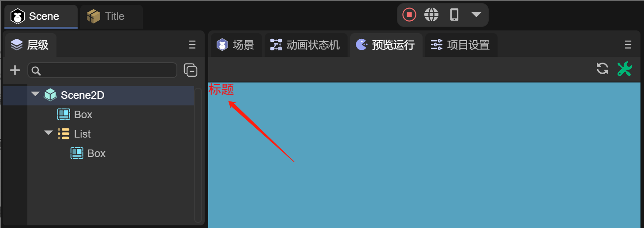This screenshot has height=228, width=644.
Task: Collapse all nodes using the hierarchy collapse icon
Action: pyautogui.click(x=191, y=70)
